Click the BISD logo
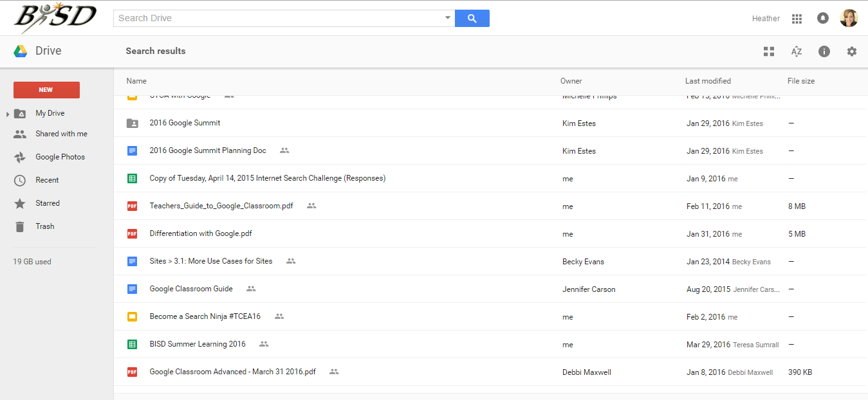Viewport: 868px width, 400px height. tap(55, 18)
